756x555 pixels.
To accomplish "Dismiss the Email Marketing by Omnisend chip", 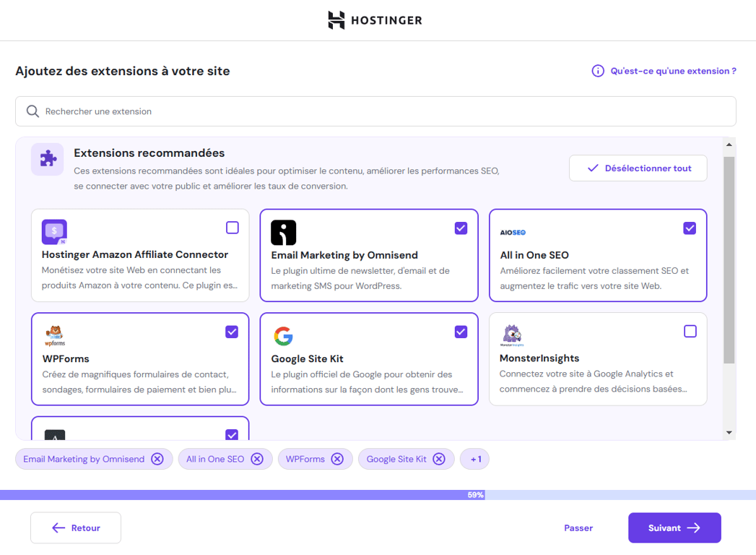I will coord(157,459).
